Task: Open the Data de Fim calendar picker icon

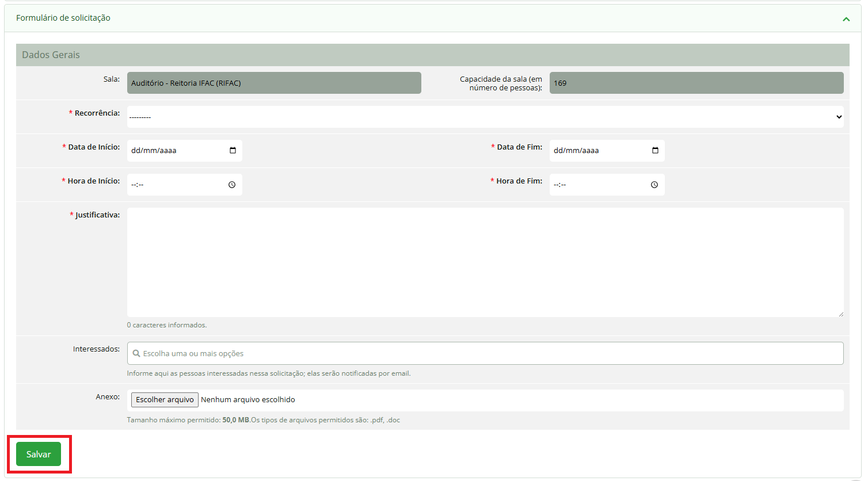Action: point(655,151)
